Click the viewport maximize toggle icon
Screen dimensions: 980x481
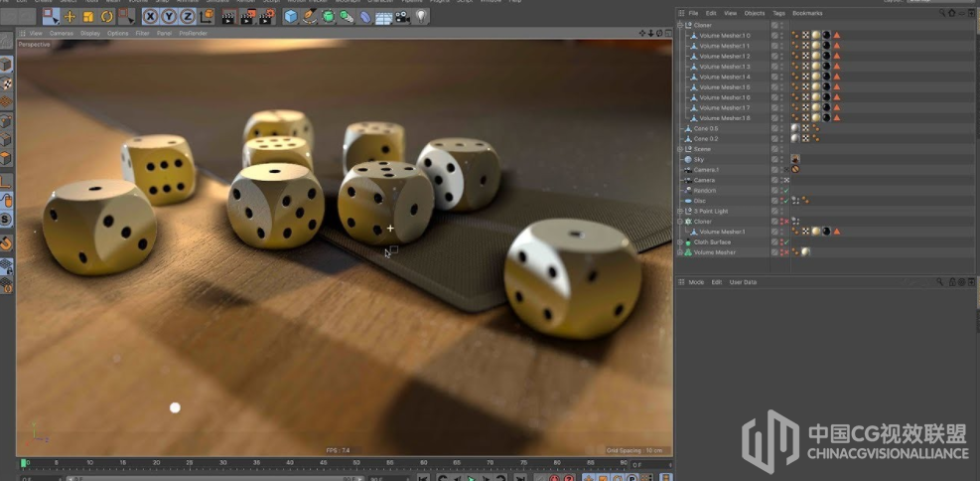668,33
